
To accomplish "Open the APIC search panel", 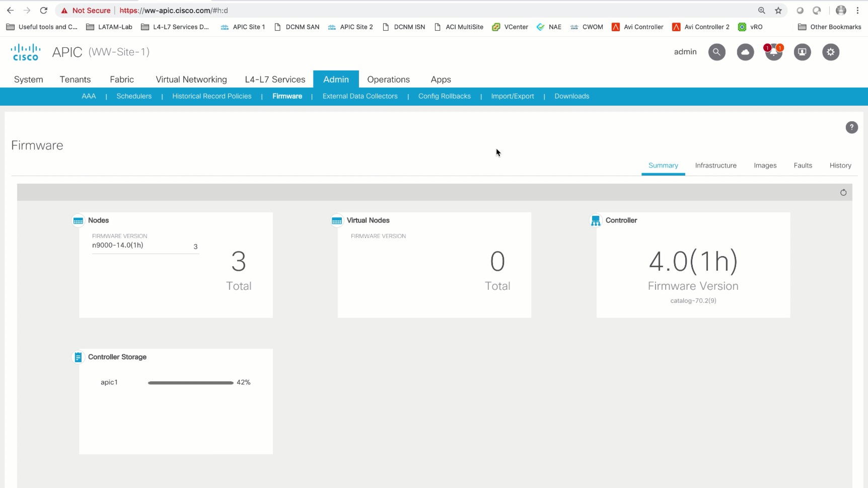I will [716, 52].
